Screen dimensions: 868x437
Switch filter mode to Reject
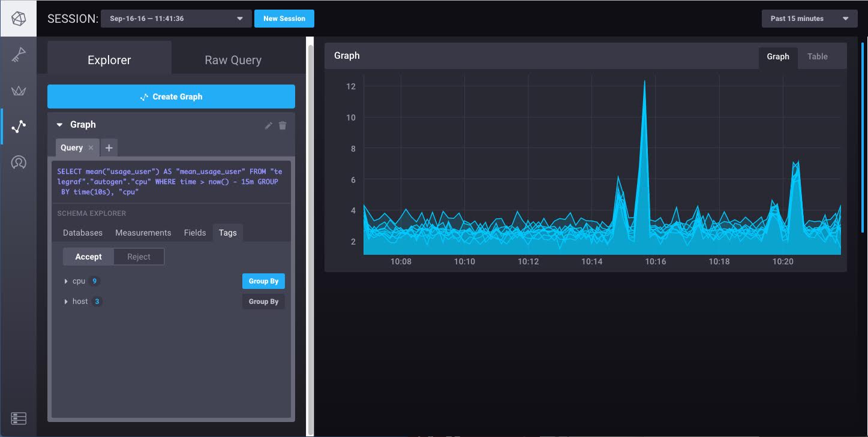[x=139, y=257]
